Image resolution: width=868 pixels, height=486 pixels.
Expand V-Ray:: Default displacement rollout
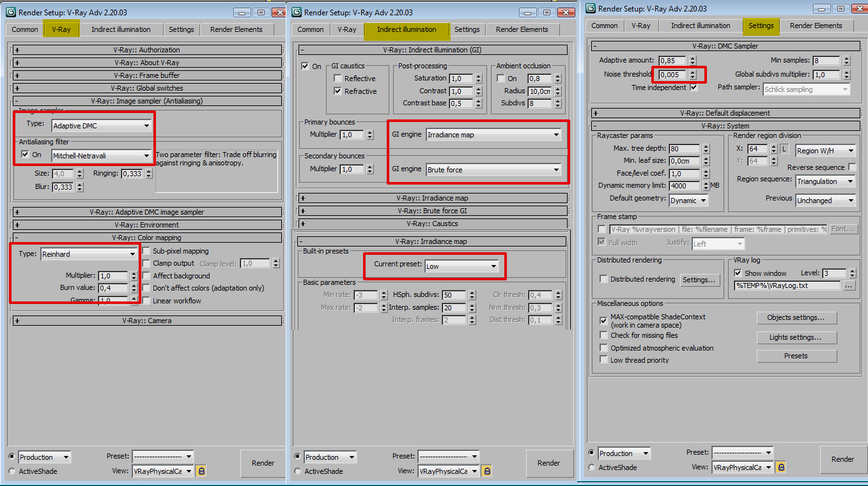[x=725, y=113]
